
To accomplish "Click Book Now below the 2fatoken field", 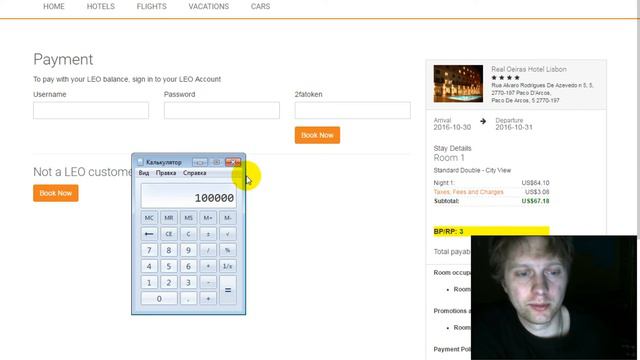I will [317, 135].
